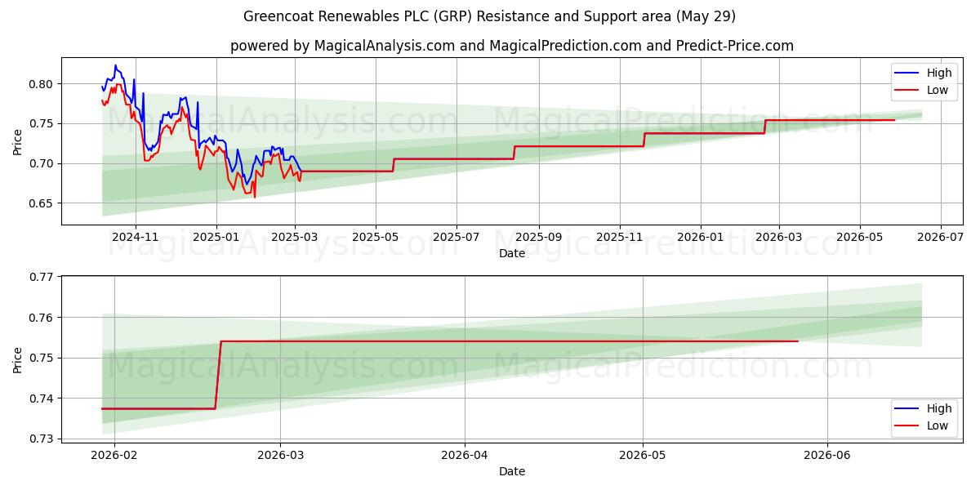
Task: Click the 2026-03 tick label on the top chart
Action: click(x=778, y=238)
